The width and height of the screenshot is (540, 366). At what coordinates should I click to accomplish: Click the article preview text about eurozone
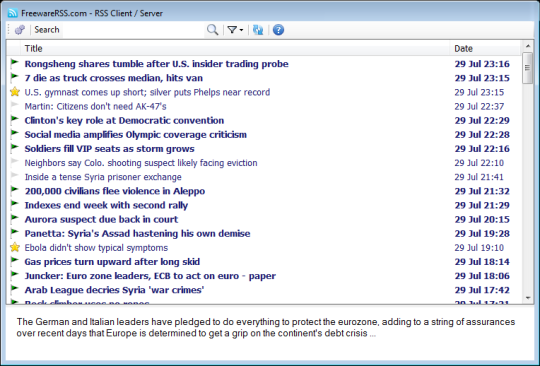click(266, 327)
